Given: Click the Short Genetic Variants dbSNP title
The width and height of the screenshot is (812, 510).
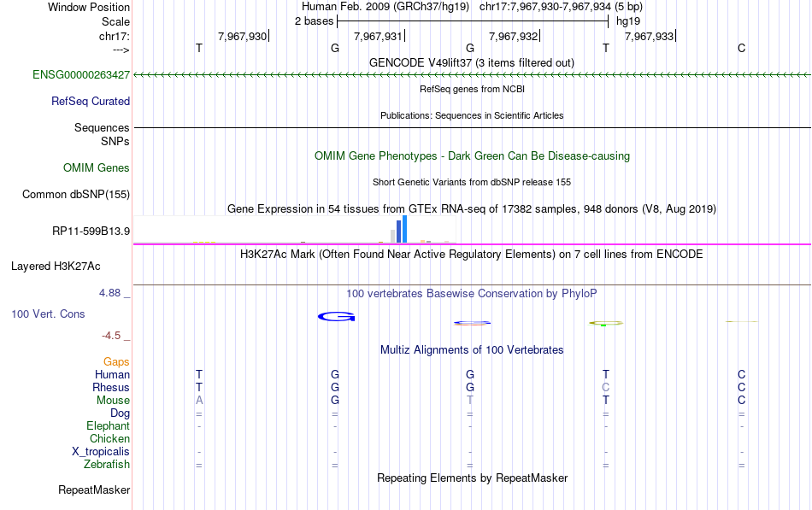Looking at the screenshot, I should click(x=472, y=183).
